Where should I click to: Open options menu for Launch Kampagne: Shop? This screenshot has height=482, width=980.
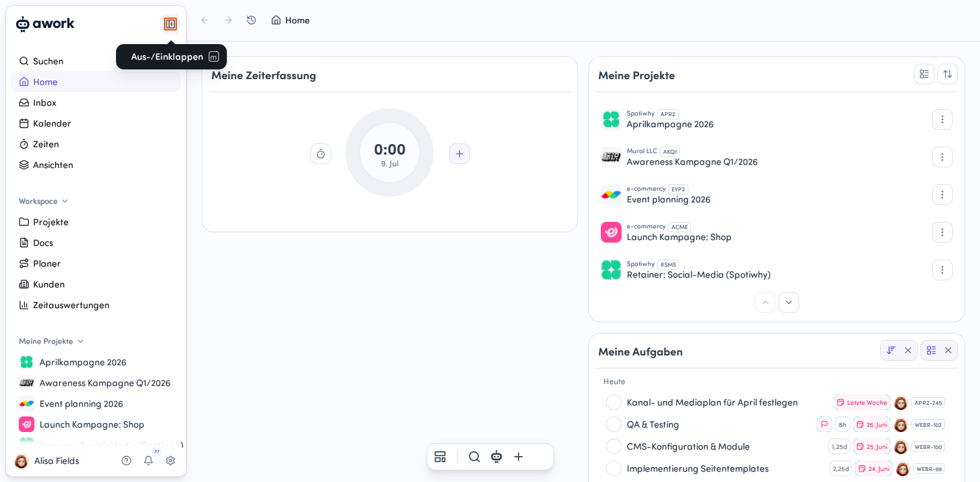[x=942, y=232]
